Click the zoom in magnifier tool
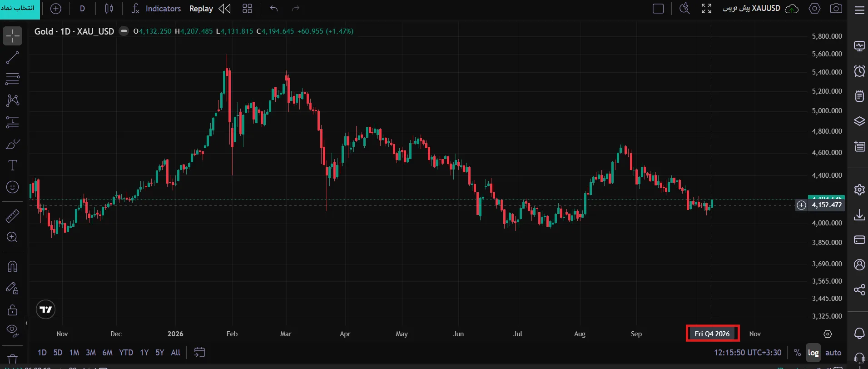 (13, 237)
